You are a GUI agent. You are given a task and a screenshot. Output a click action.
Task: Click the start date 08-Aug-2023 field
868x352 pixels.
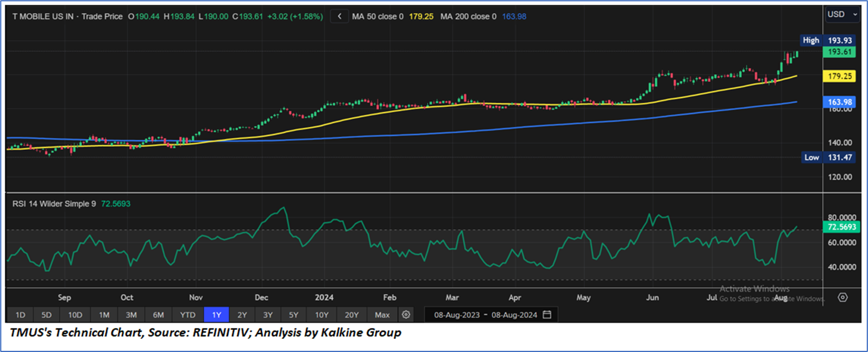(x=456, y=315)
